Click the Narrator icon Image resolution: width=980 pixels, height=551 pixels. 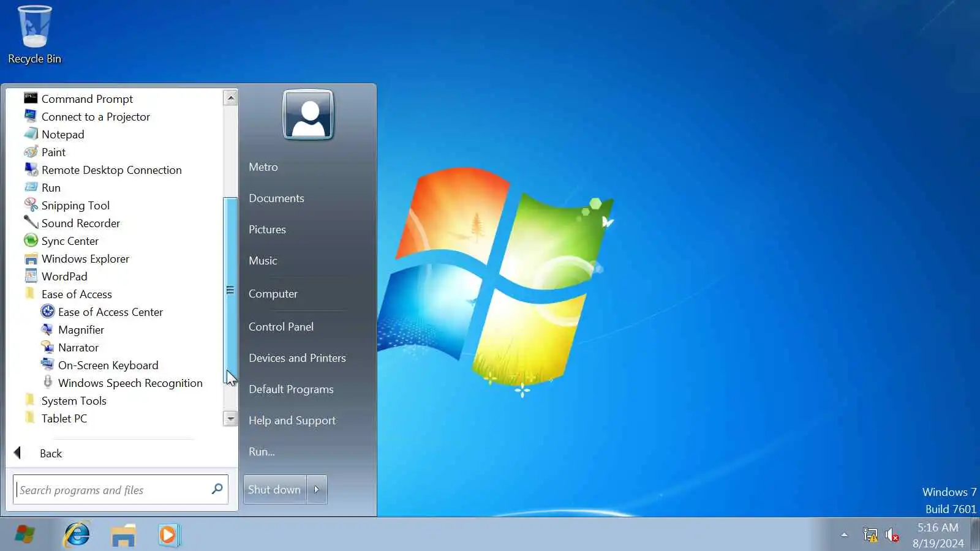47,347
